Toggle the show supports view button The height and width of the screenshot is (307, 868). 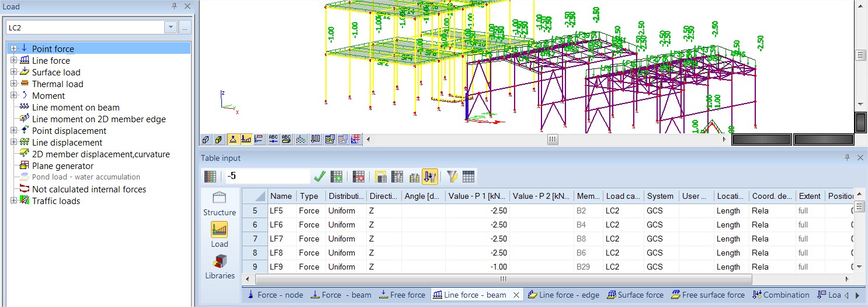pyautogui.click(x=232, y=139)
